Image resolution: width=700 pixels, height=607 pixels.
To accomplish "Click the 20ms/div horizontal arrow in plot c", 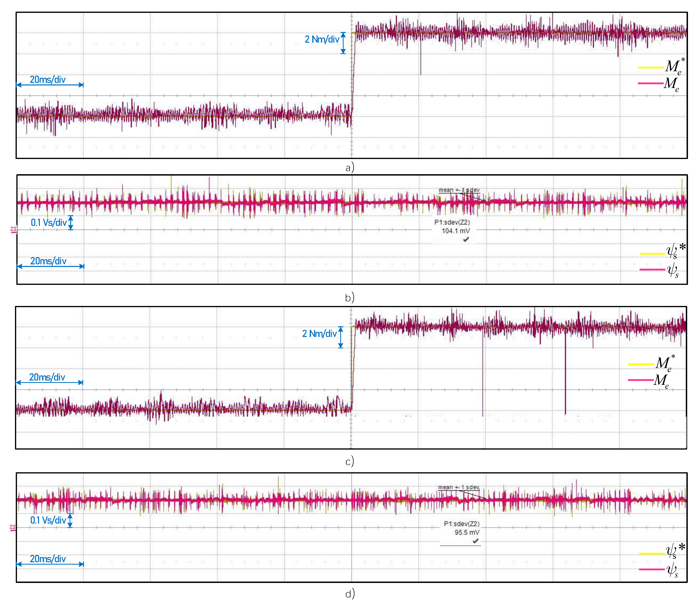I will [x=49, y=383].
